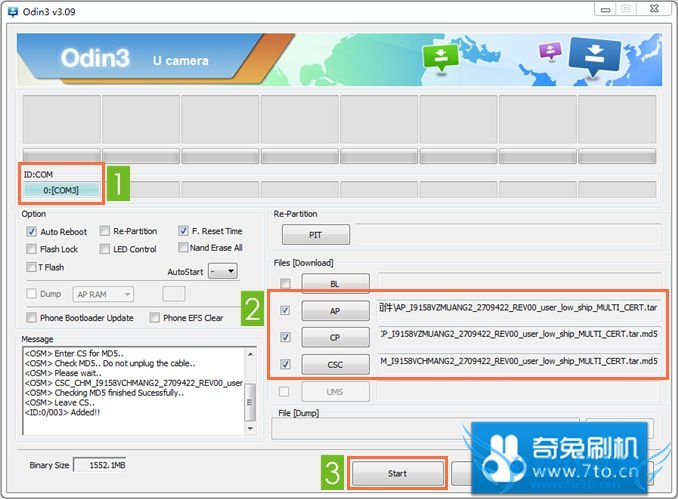The width and height of the screenshot is (678, 499).
Task: Uncheck the CP file checkbox
Action: [285, 337]
